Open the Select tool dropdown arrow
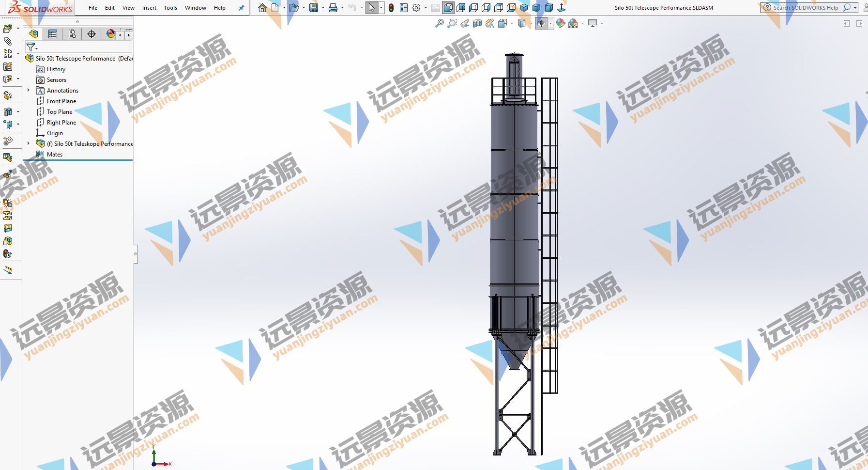 pyautogui.click(x=381, y=8)
